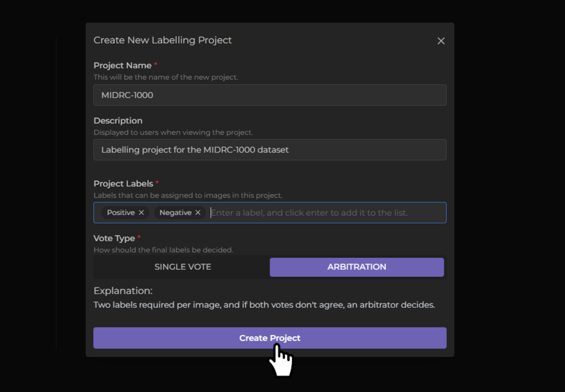Click the Positive label tag

tap(120, 213)
